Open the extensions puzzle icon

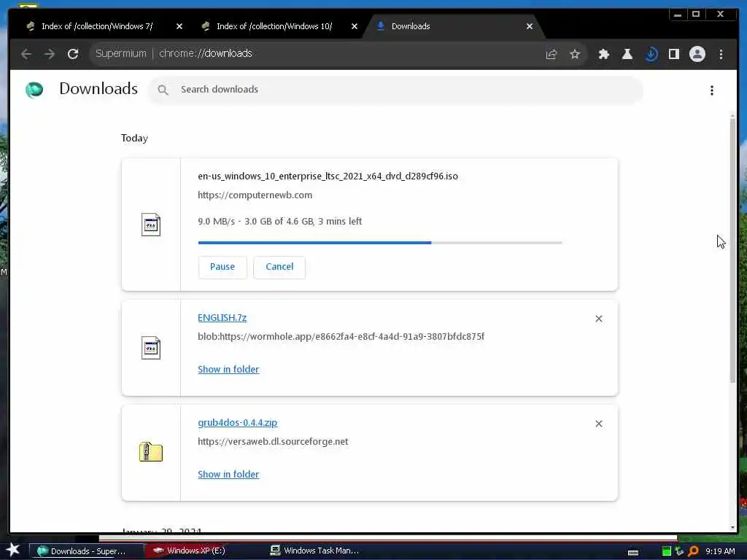pyautogui.click(x=603, y=54)
